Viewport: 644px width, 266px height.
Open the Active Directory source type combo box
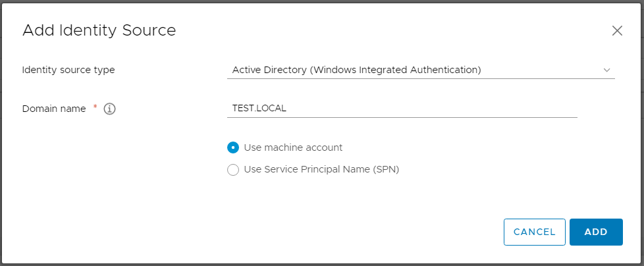(x=421, y=70)
